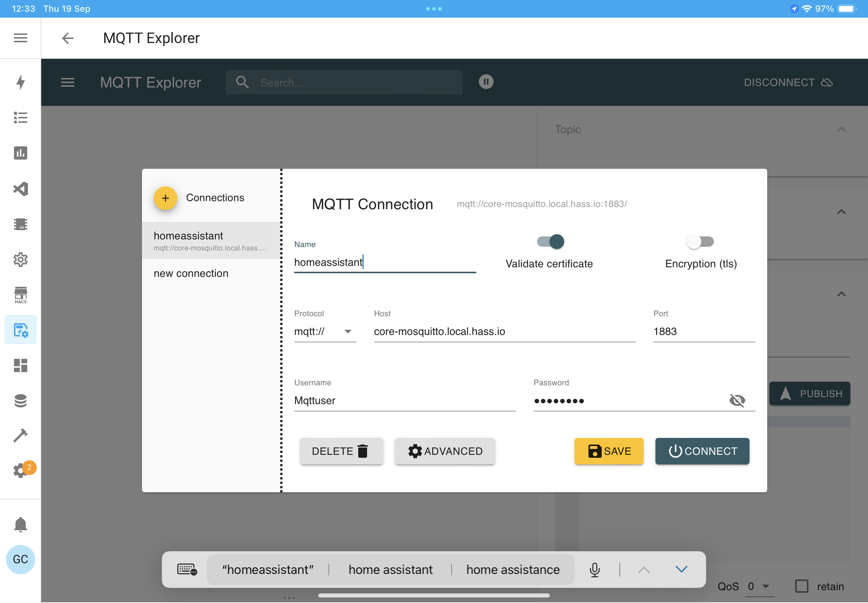Open the dashboard tiles sidebar icon
The height and width of the screenshot is (603, 868).
(x=20, y=365)
